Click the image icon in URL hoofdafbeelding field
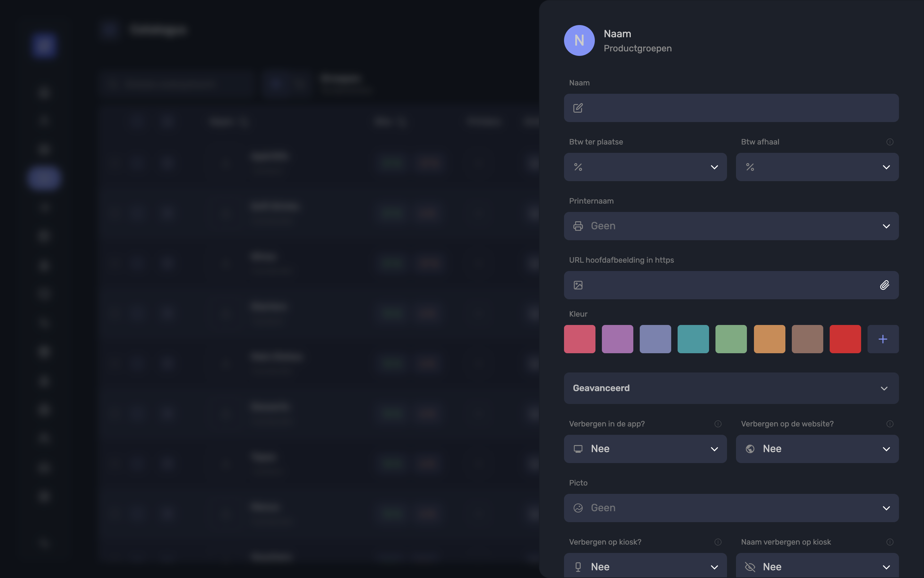This screenshot has height=578, width=924. pyautogui.click(x=578, y=285)
